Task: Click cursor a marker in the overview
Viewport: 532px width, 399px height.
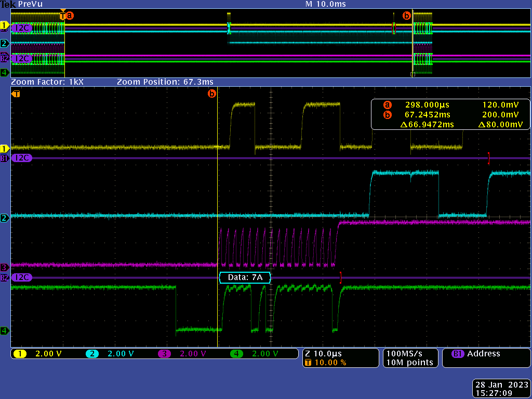Action: [70, 16]
